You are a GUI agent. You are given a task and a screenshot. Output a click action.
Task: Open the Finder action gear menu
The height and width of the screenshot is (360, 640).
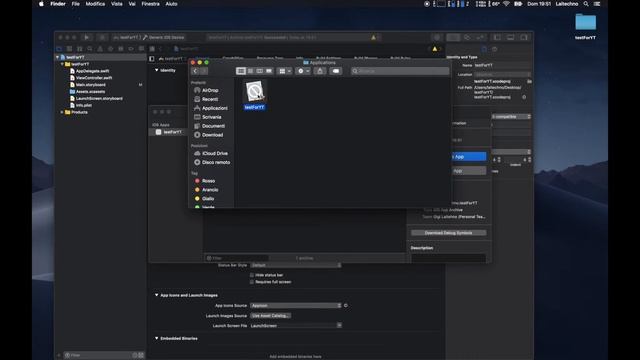click(x=303, y=71)
